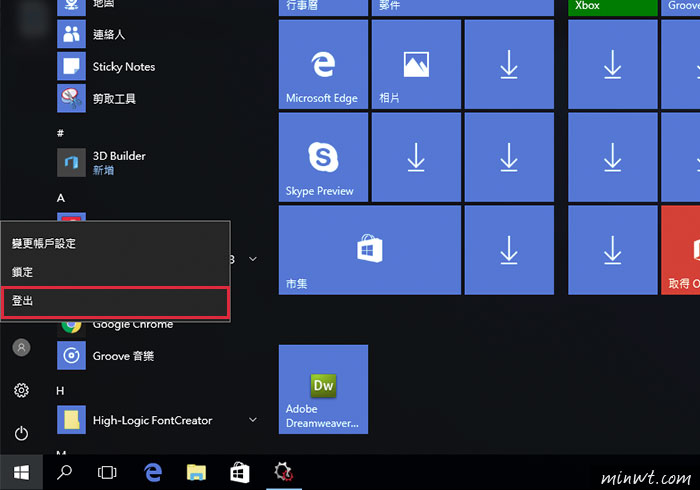Click the download tile right of 市集

509,250
